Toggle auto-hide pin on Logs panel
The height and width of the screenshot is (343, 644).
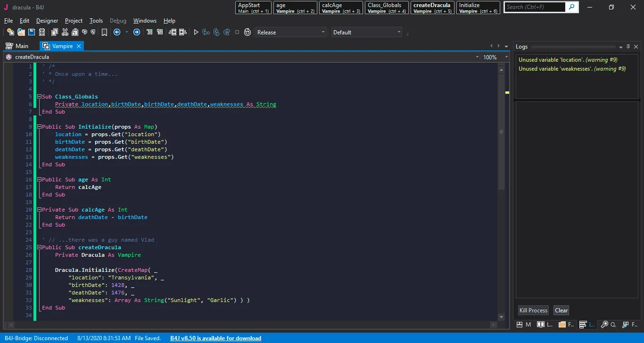628,47
